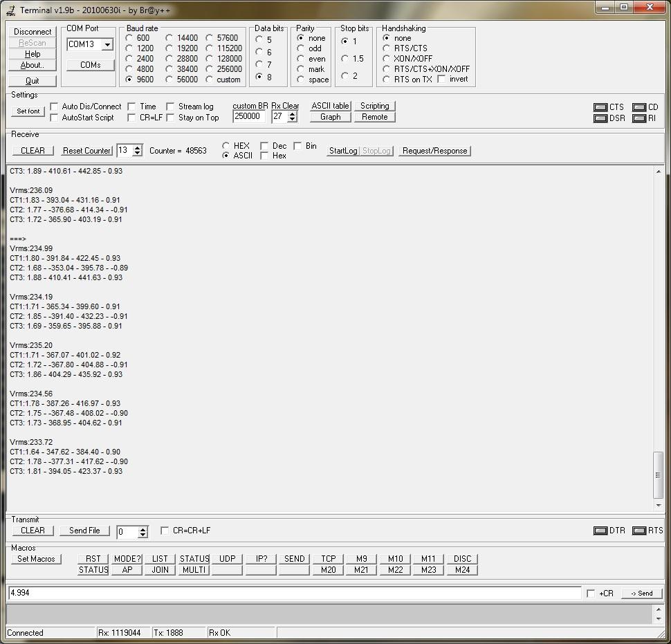The height and width of the screenshot is (644, 671).
Task: Toggle the DTR line indicator
Action: point(600,531)
